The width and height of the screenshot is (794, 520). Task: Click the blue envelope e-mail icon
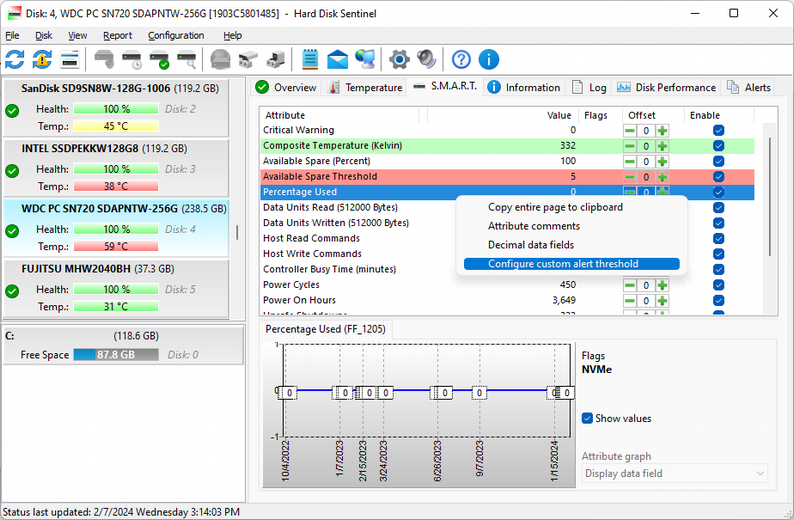pyautogui.click(x=337, y=59)
